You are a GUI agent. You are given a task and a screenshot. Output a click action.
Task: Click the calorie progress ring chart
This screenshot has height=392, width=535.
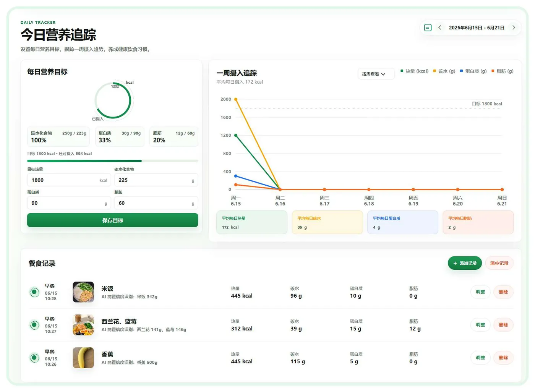point(113,101)
